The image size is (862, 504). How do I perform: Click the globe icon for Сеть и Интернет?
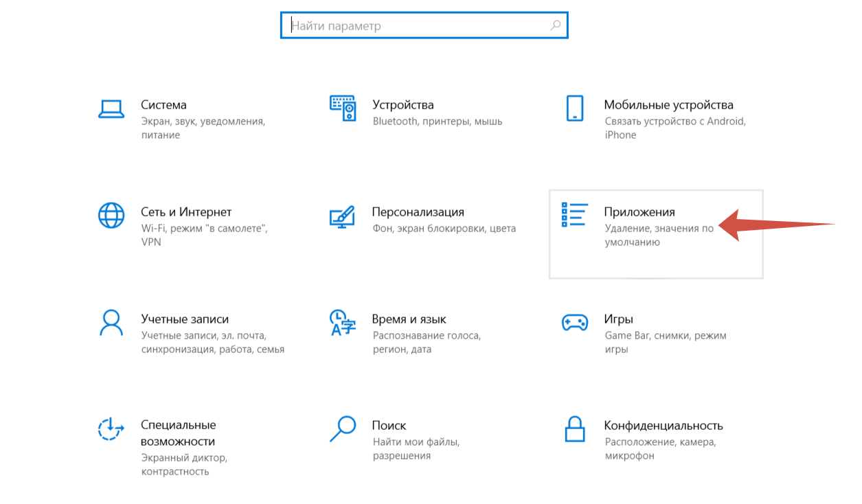[111, 216]
